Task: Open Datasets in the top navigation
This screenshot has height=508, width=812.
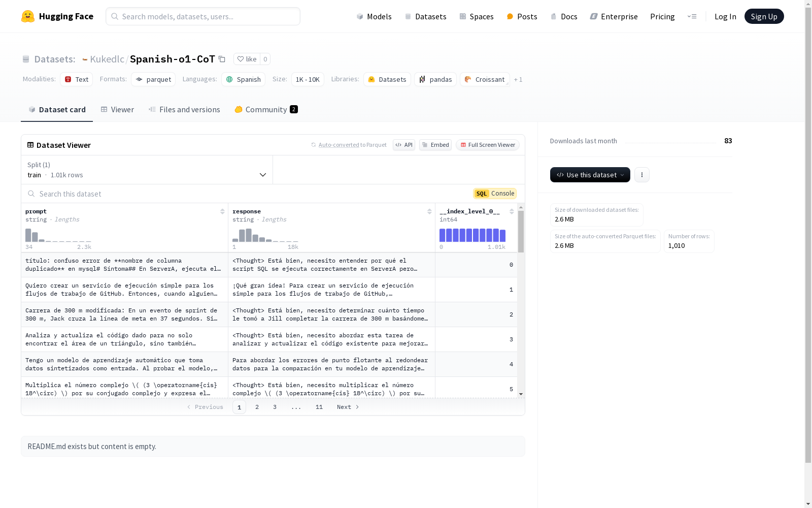Action: point(425,16)
